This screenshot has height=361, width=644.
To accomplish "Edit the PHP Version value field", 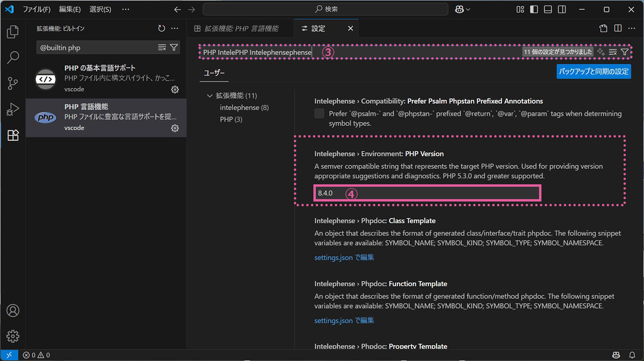I will click(427, 193).
